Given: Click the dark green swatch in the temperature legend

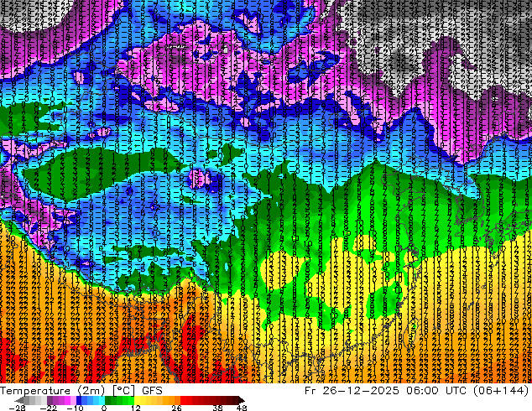Looking at the screenshot, I should [107, 400].
